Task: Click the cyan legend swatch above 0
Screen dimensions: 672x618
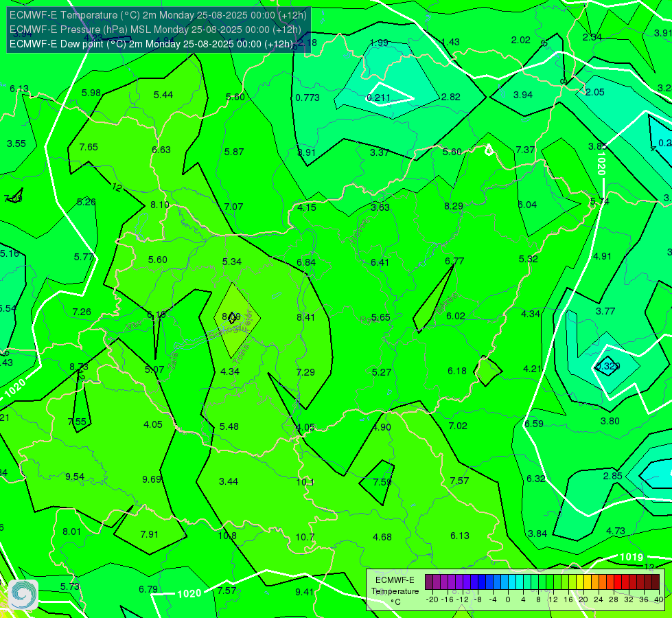Action: click(511, 582)
